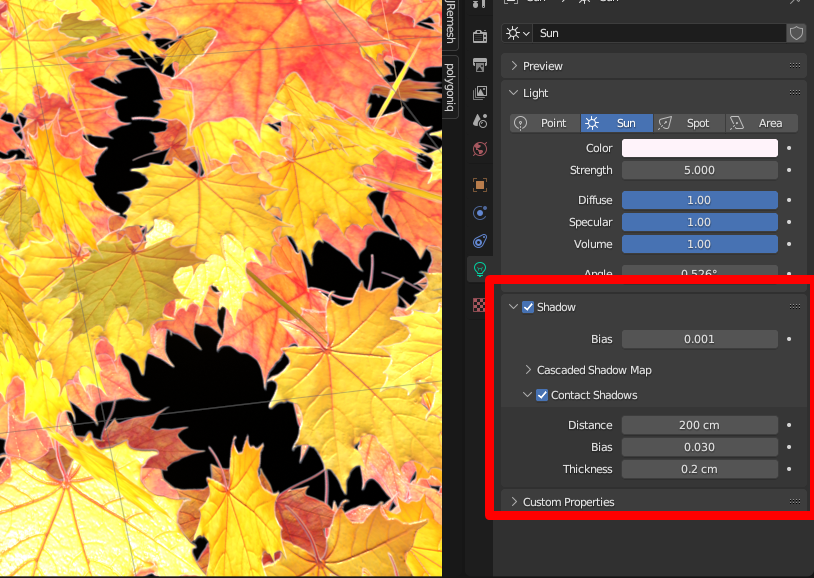Choose the Spot light type
814x578 pixels.
click(690, 123)
